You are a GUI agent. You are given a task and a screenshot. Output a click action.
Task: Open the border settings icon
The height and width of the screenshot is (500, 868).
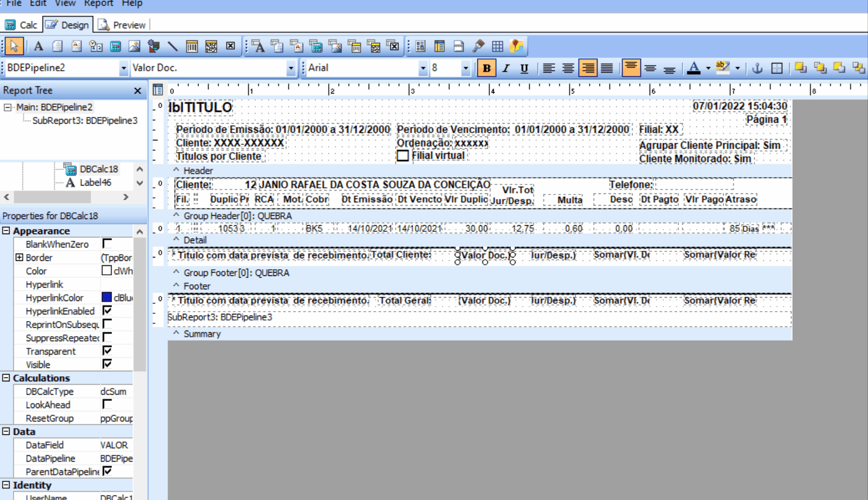click(777, 68)
